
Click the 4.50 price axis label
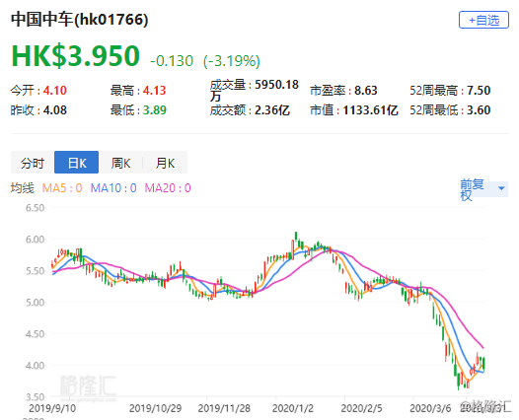point(36,334)
